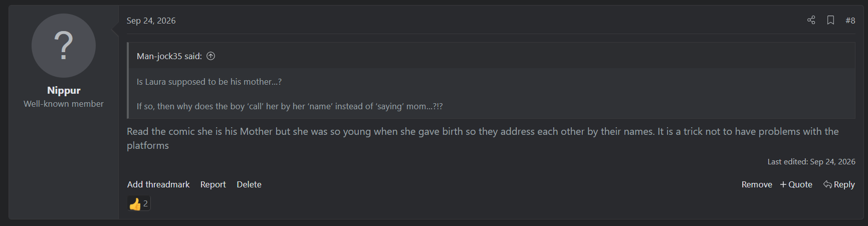
Task: Click Add threadmark under the post
Action: coord(158,184)
